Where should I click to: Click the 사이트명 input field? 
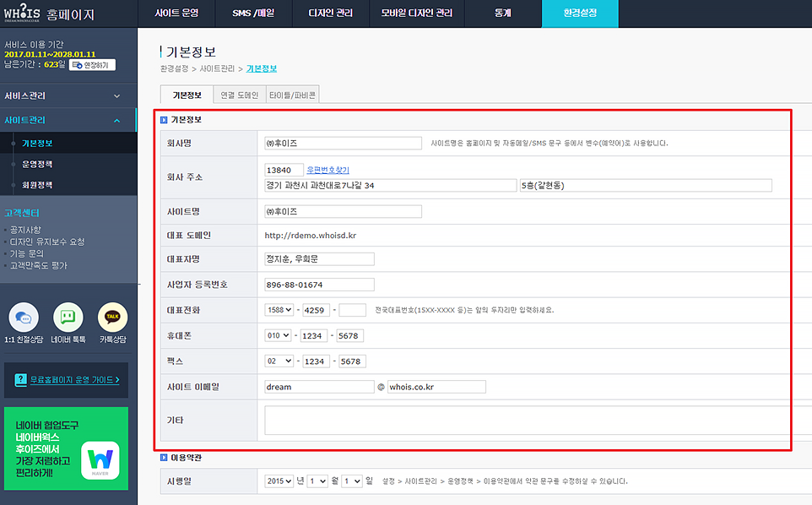point(343,211)
